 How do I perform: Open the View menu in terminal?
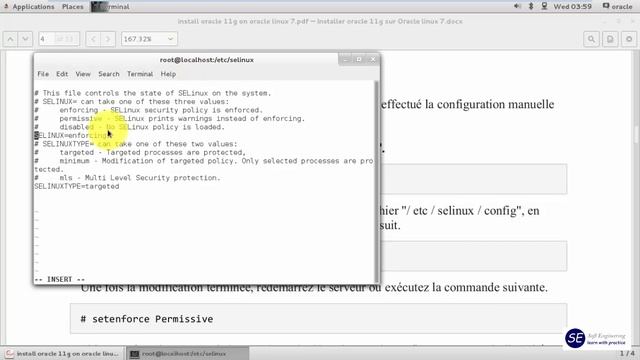coord(83,74)
